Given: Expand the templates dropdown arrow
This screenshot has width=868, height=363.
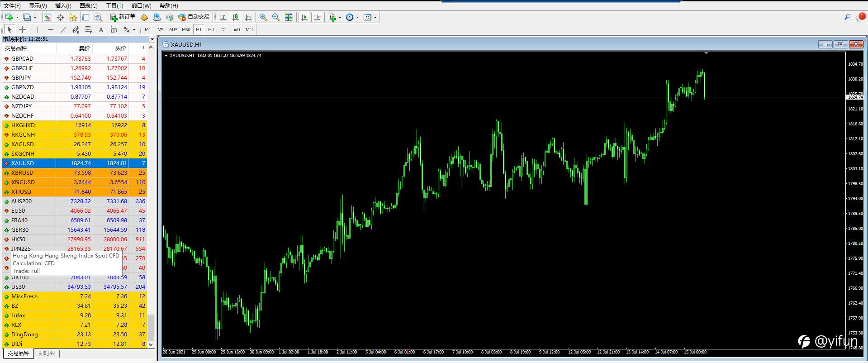Looking at the screenshot, I should pos(375,17).
